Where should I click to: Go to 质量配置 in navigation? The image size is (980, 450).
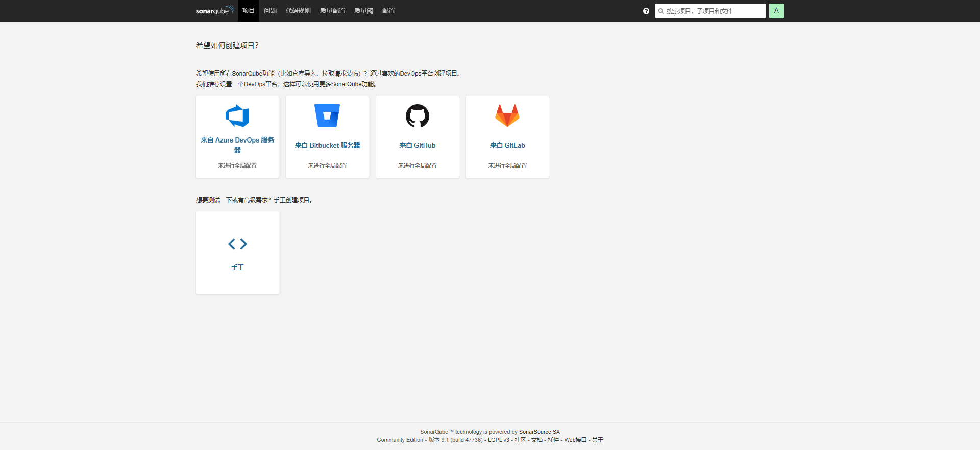click(x=332, y=11)
